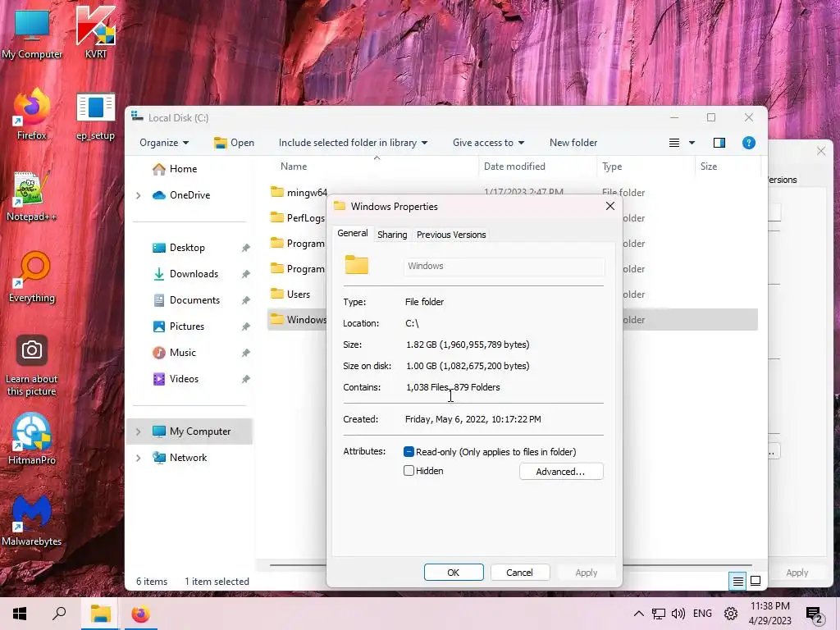Open the HitmanPro desktop shortcut
The height and width of the screenshot is (630, 840).
[x=32, y=440]
